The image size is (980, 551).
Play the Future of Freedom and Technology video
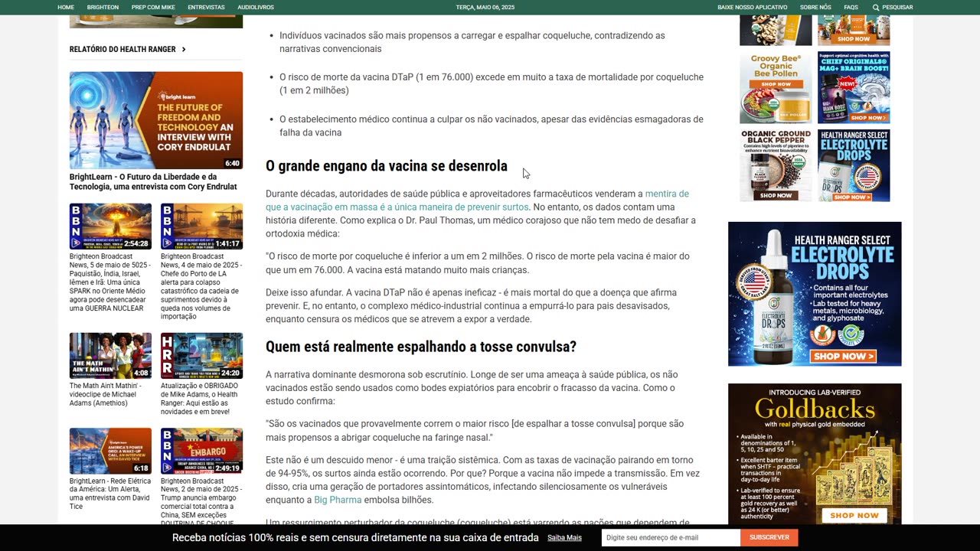coord(156,120)
